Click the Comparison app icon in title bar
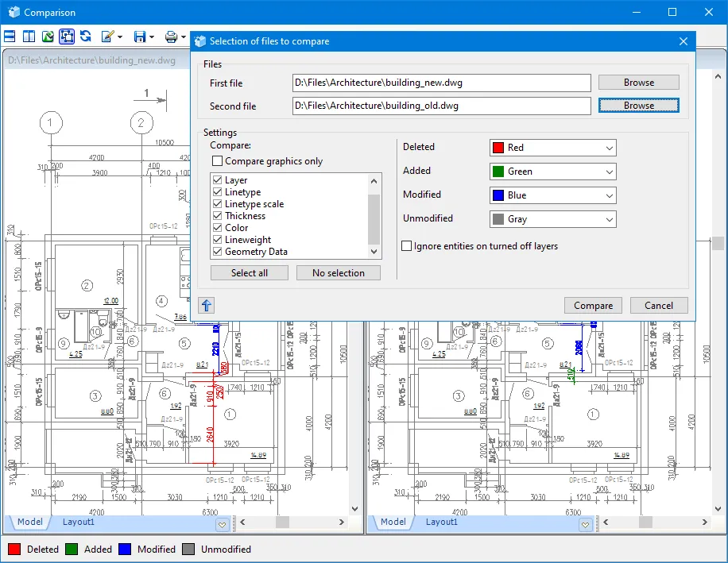Image resolution: width=728 pixels, height=563 pixels. click(x=14, y=12)
